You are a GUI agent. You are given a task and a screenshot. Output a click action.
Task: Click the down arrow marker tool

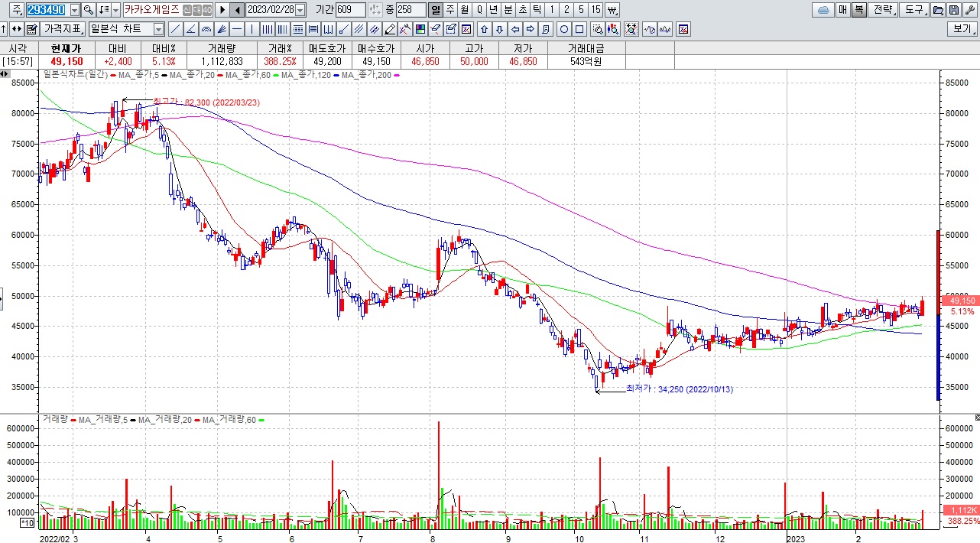(x=499, y=29)
